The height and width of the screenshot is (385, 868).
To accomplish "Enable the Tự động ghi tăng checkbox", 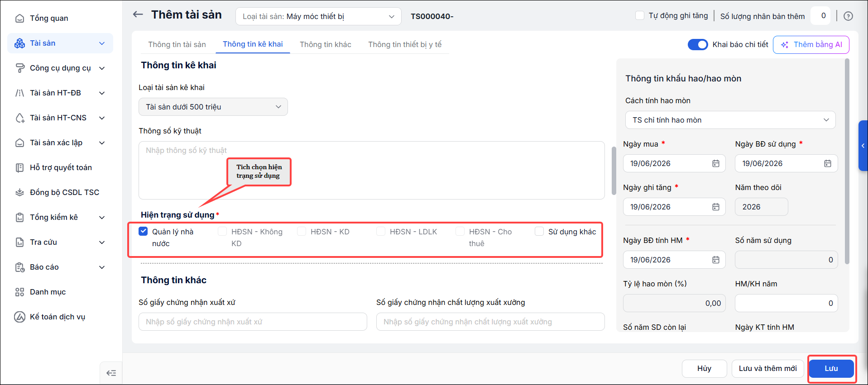I will (x=640, y=15).
